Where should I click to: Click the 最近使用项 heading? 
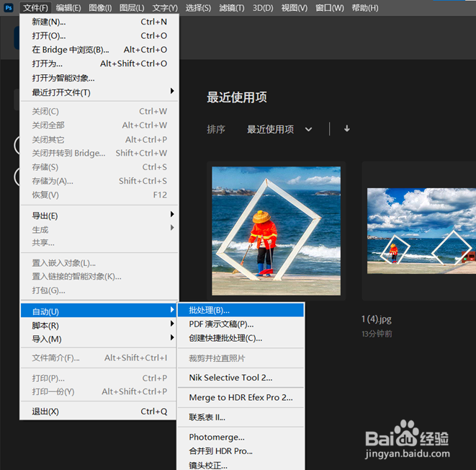[x=237, y=97]
